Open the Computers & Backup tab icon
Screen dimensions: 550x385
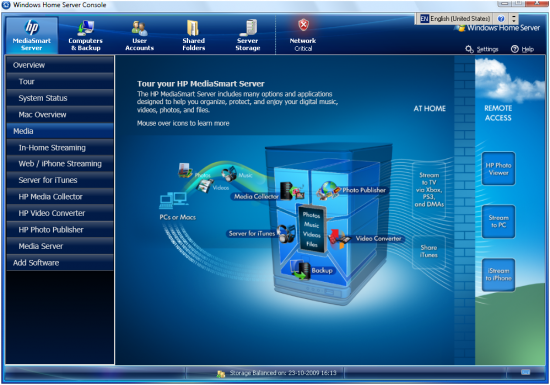coord(86,28)
